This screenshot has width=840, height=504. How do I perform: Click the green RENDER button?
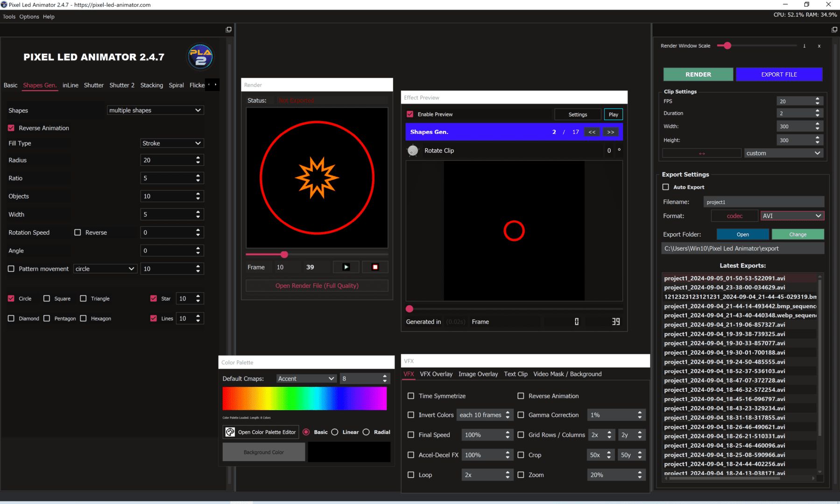(698, 74)
